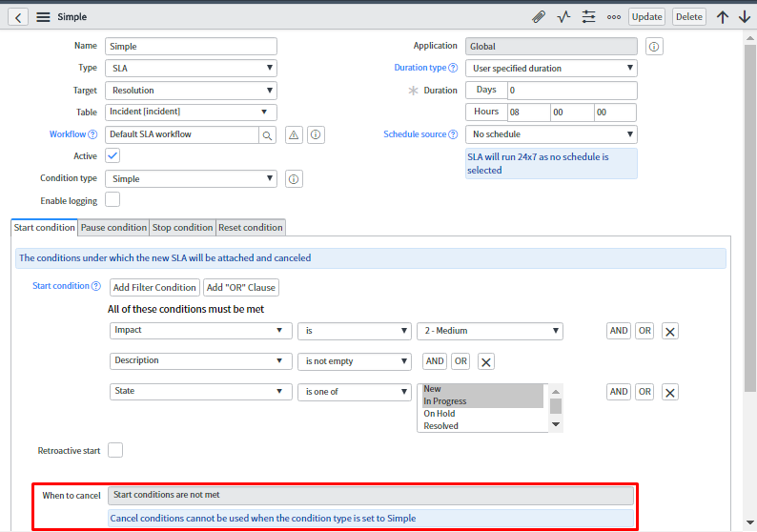Switch to the Reset condition tab

(251, 227)
